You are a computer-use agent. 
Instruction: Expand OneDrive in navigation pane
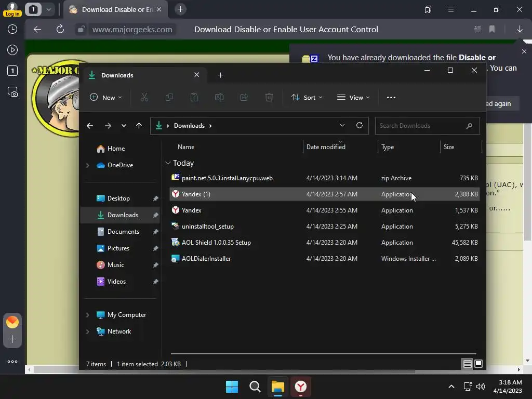87,165
